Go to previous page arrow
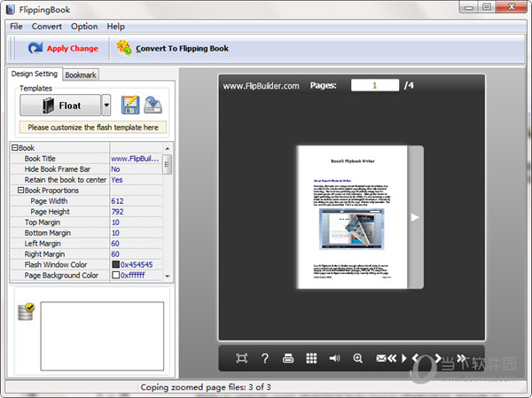 (415, 358)
